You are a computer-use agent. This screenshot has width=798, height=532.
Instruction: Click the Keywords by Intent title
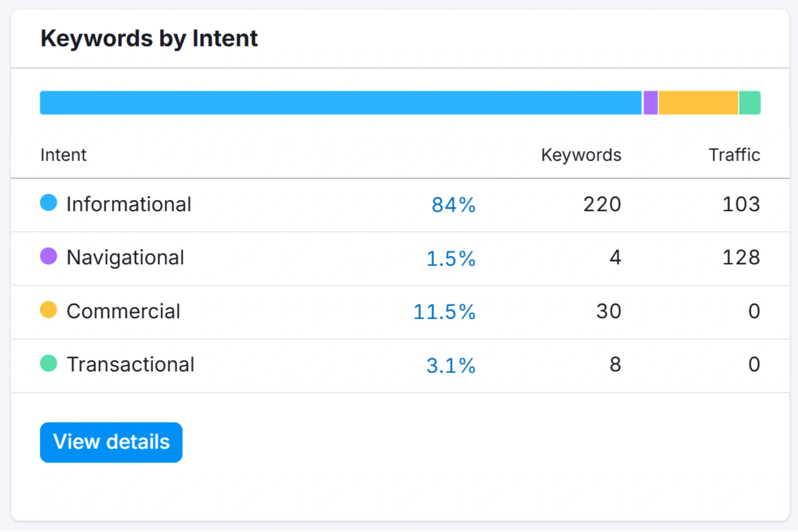pyautogui.click(x=149, y=38)
